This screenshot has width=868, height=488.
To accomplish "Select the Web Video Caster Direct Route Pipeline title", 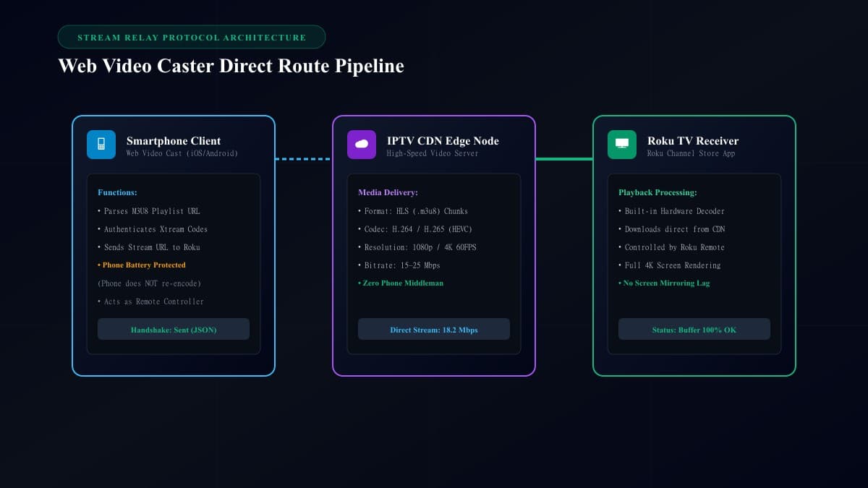I will click(231, 66).
